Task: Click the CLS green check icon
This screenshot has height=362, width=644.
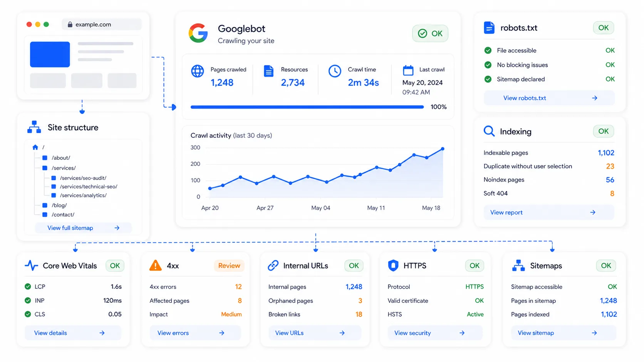Action: tap(28, 314)
